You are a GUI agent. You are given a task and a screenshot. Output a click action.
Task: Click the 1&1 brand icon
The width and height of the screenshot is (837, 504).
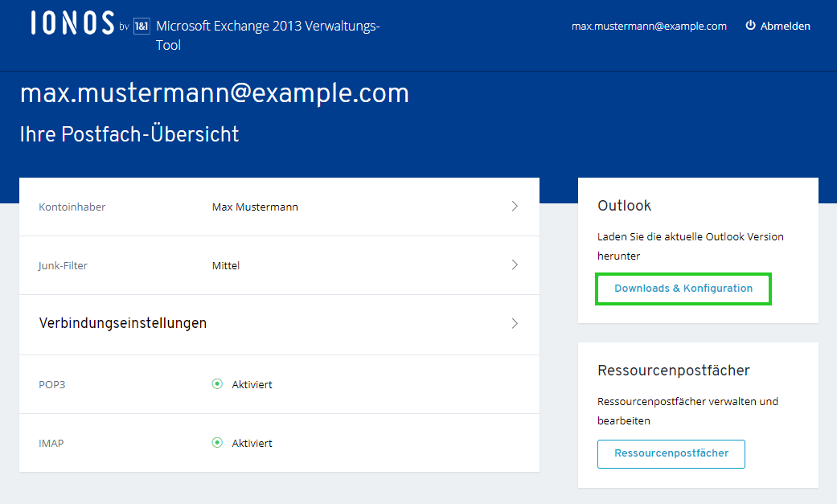142,26
